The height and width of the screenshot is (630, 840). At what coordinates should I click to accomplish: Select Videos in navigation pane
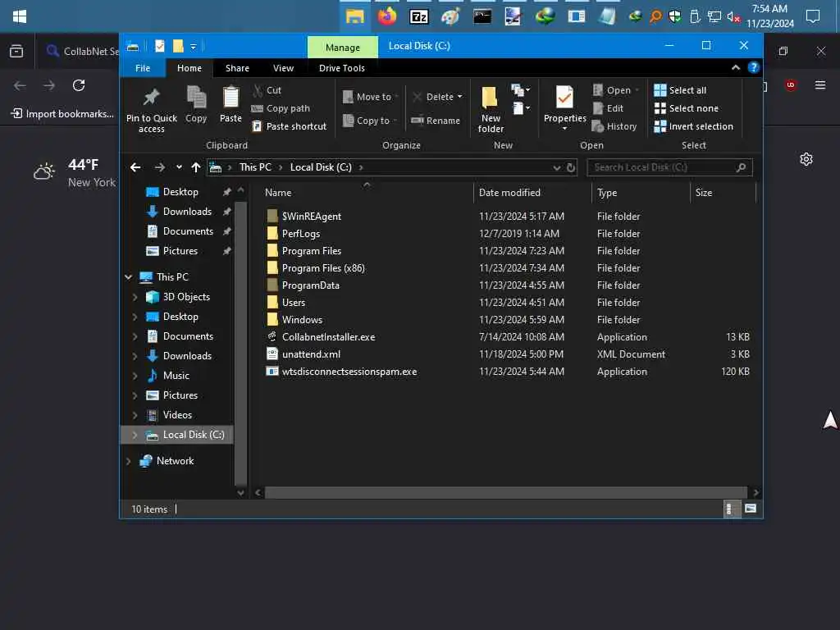(177, 414)
